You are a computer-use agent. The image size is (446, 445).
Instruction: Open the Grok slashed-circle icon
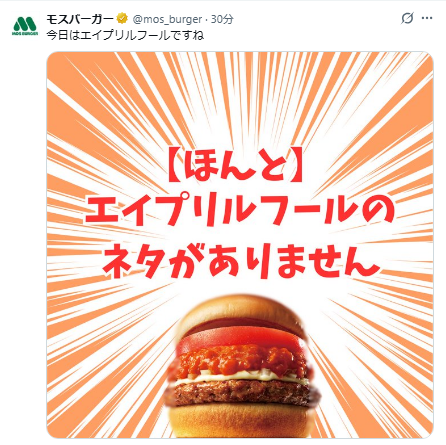point(407,18)
